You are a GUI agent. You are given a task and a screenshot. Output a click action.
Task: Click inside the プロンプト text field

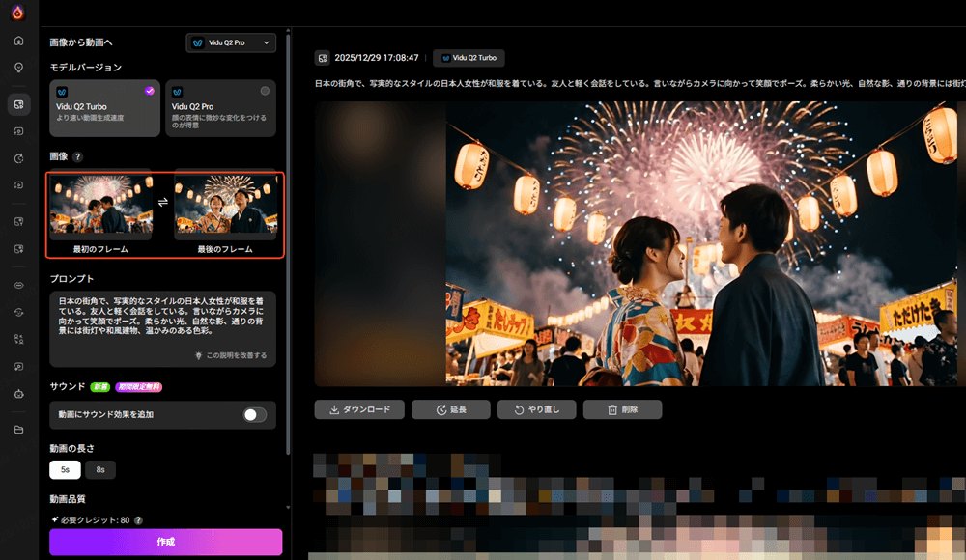(x=162, y=321)
